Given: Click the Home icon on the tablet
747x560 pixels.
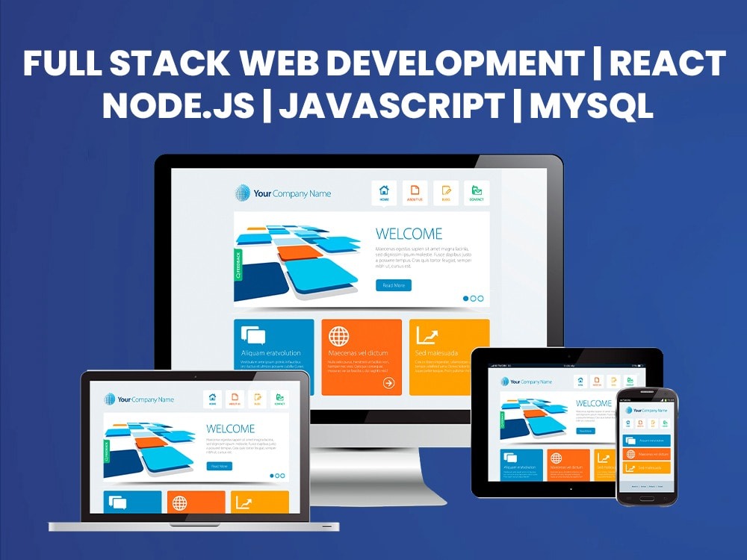Looking at the screenshot, I should coord(580,381).
